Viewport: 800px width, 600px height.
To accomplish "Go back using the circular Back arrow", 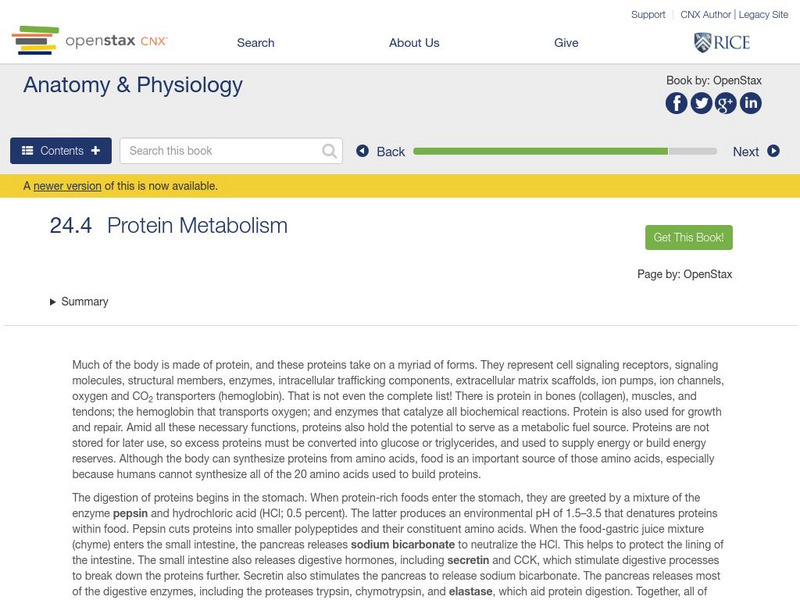I will [x=364, y=150].
